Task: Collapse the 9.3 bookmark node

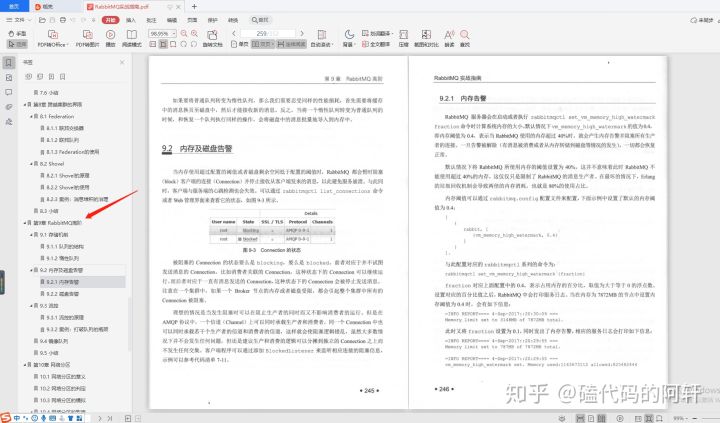Action: (x=31, y=305)
